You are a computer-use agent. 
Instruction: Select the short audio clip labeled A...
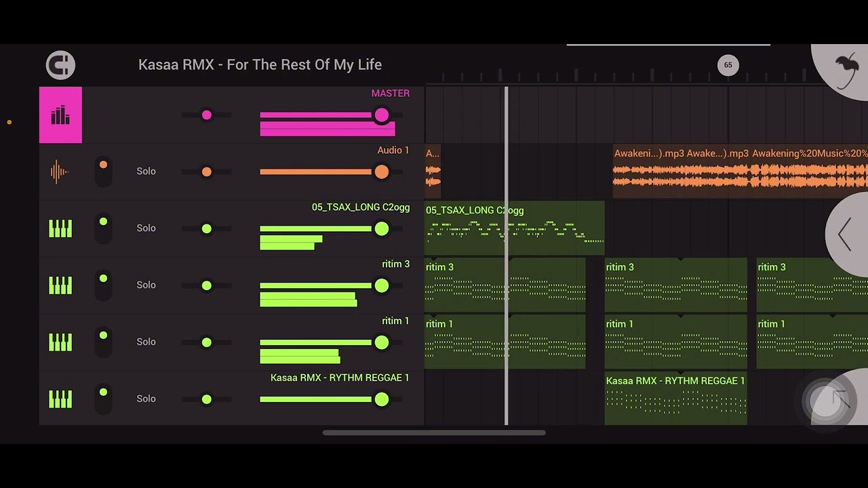(x=433, y=171)
